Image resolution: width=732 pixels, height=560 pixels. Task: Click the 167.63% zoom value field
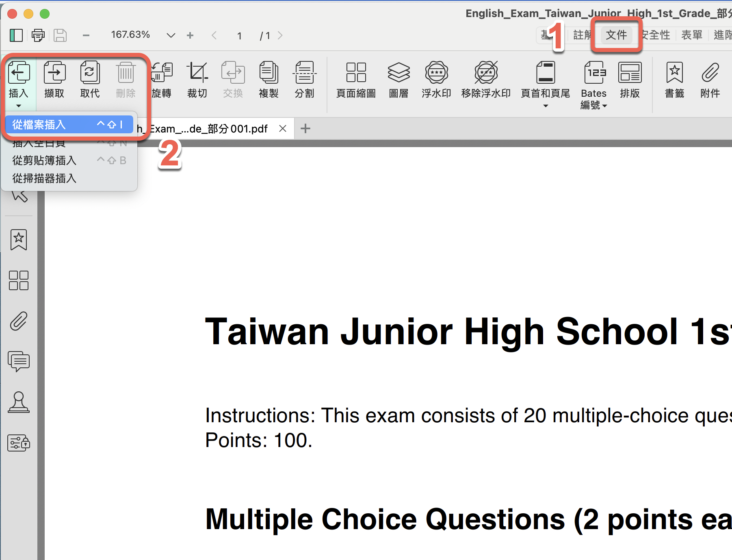tap(130, 35)
